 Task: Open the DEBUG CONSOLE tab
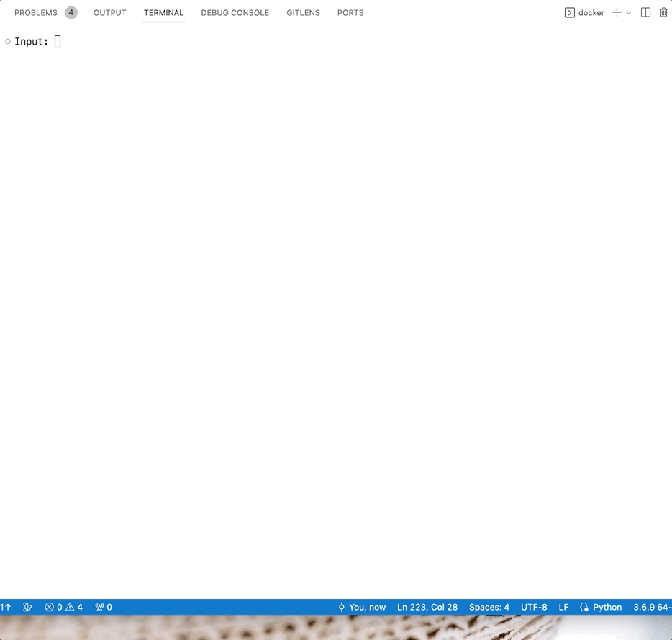tap(235, 13)
